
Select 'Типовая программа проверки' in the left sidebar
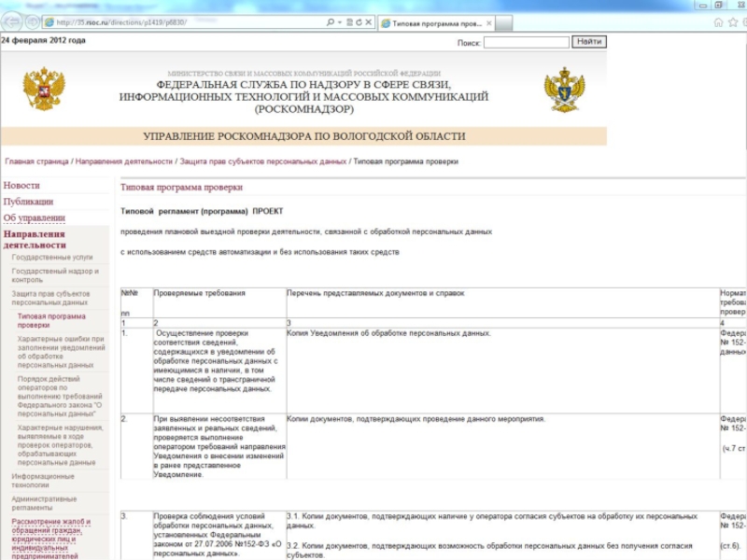51,320
